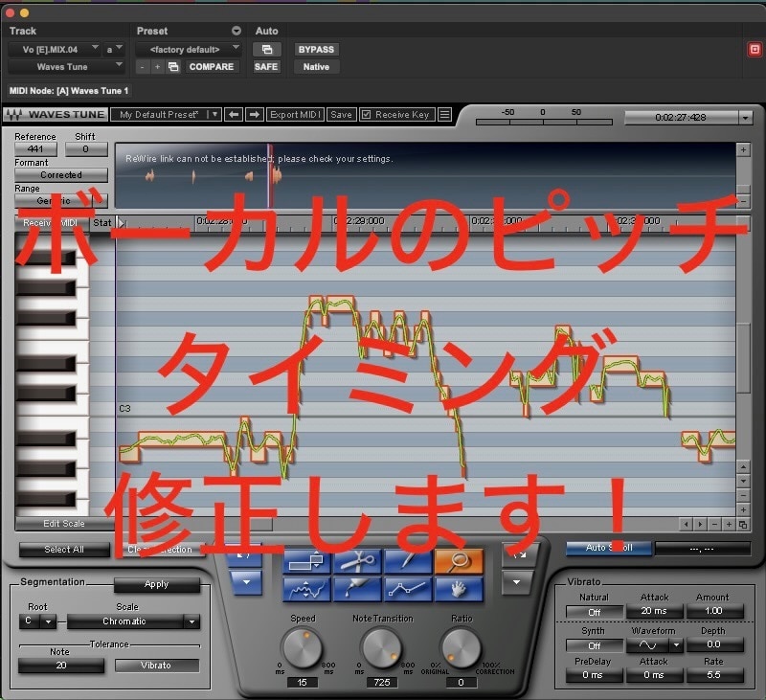Click the Note tolerance 20 field

tap(61, 665)
